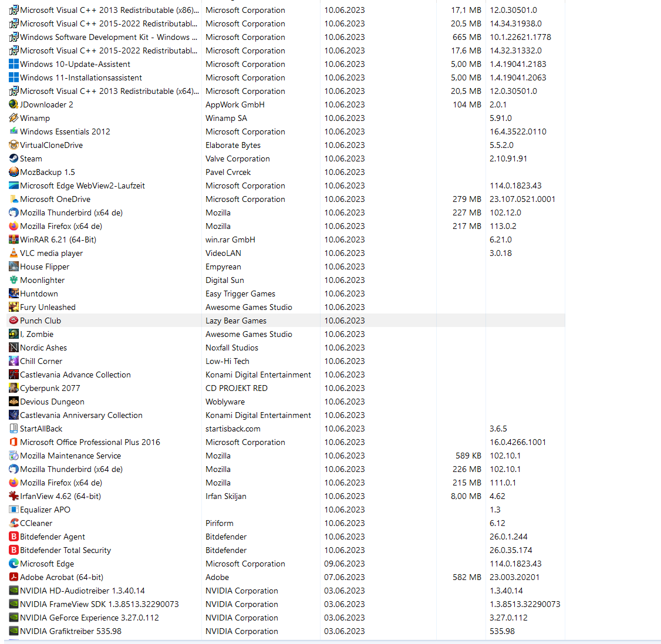Viewport: 661px width, 644px height.
Task: Click the IrfanView 4.62 icon
Action: 14,495
